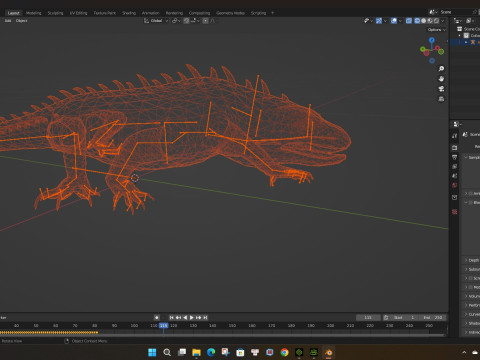Open the World properties tab
The height and width of the screenshot is (360, 480).
click(455, 185)
